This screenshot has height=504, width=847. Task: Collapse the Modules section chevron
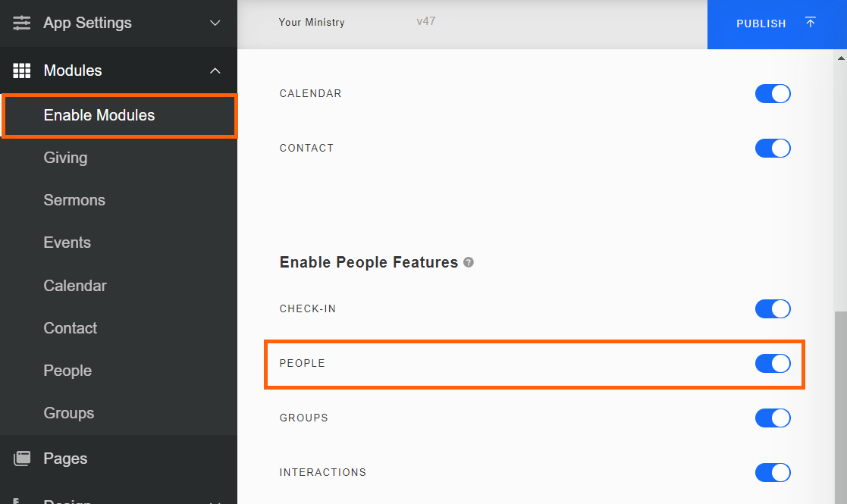(215, 70)
